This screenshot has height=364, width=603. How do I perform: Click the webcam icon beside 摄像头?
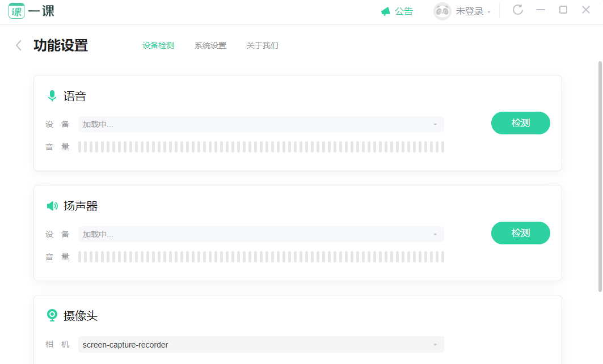coord(52,316)
